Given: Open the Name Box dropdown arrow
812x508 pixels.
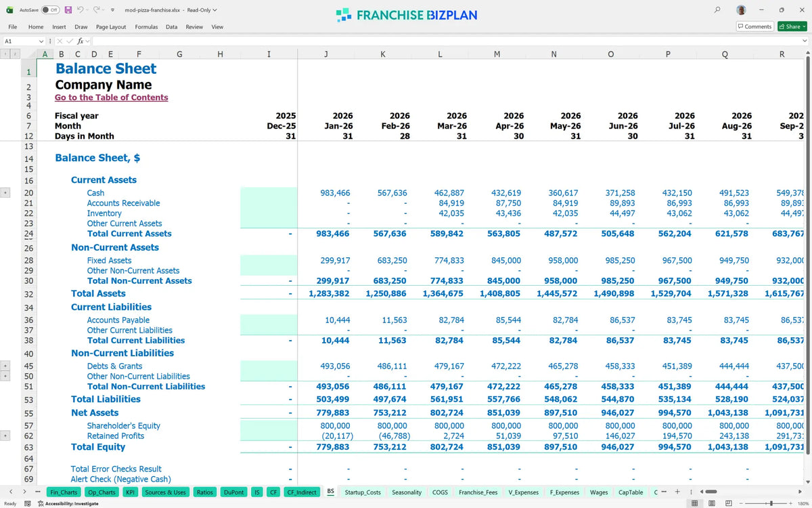Looking at the screenshot, I should tap(41, 41).
